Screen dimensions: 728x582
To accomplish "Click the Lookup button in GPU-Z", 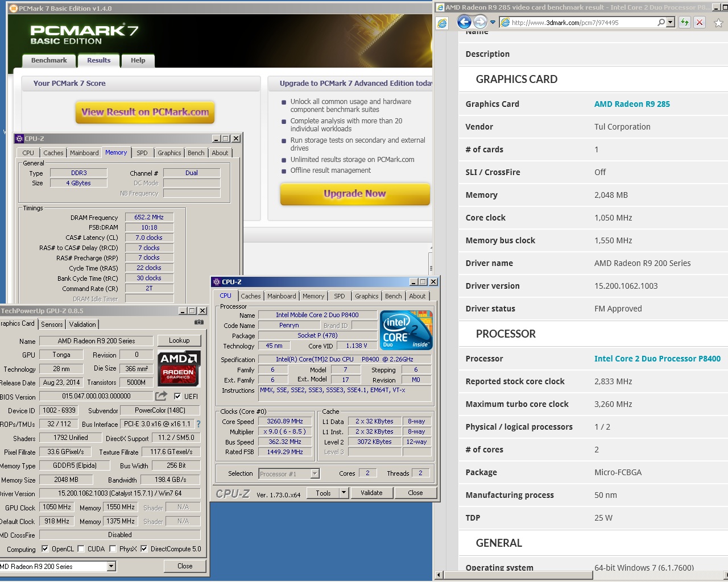I will 179,340.
